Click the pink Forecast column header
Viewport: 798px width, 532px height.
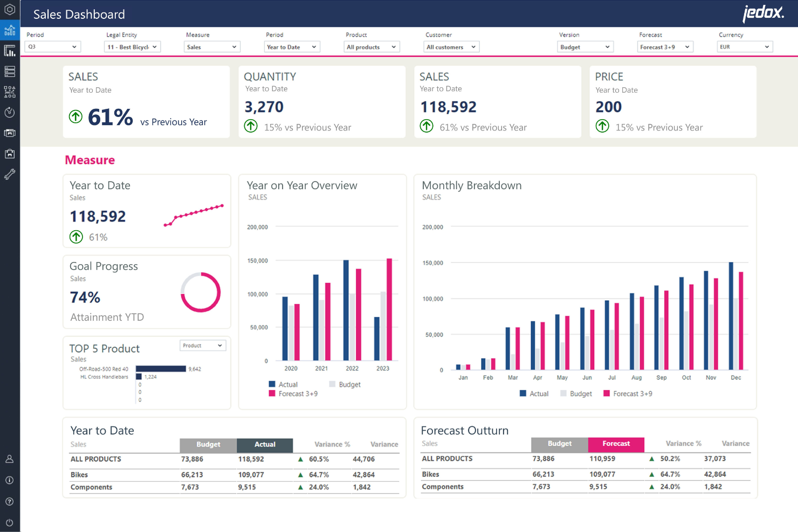pos(616,444)
